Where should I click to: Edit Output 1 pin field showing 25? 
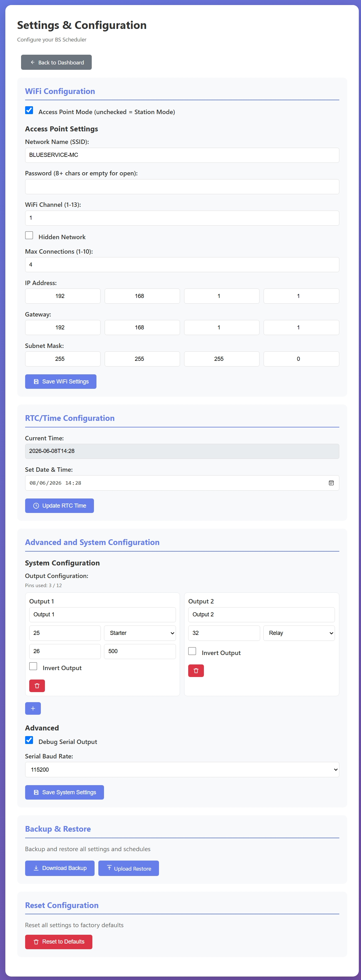65,633
